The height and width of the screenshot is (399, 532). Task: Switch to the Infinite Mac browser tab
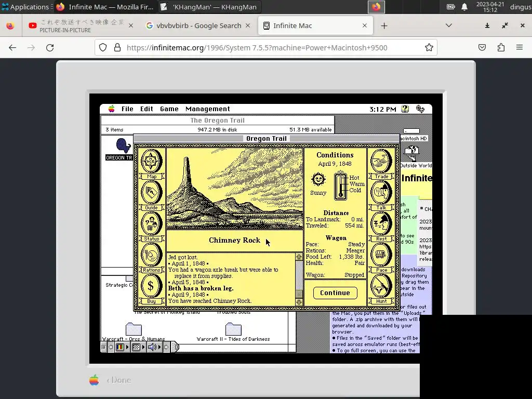point(315,25)
